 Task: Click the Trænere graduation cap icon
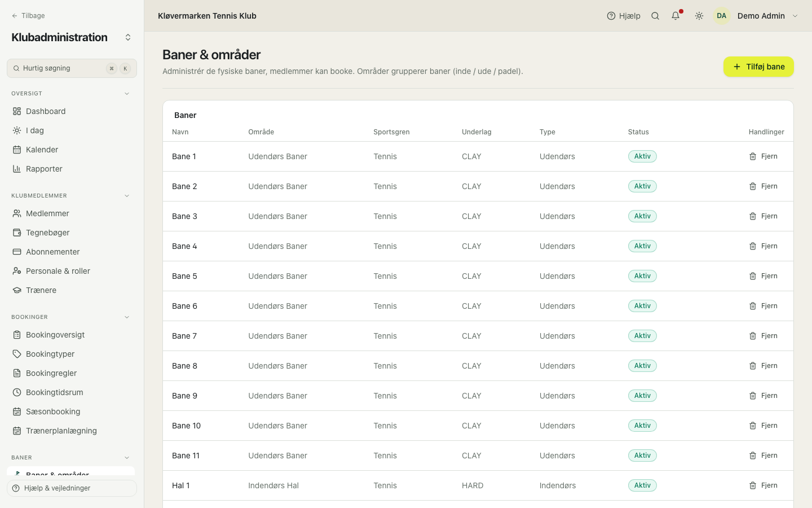(17, 290)
